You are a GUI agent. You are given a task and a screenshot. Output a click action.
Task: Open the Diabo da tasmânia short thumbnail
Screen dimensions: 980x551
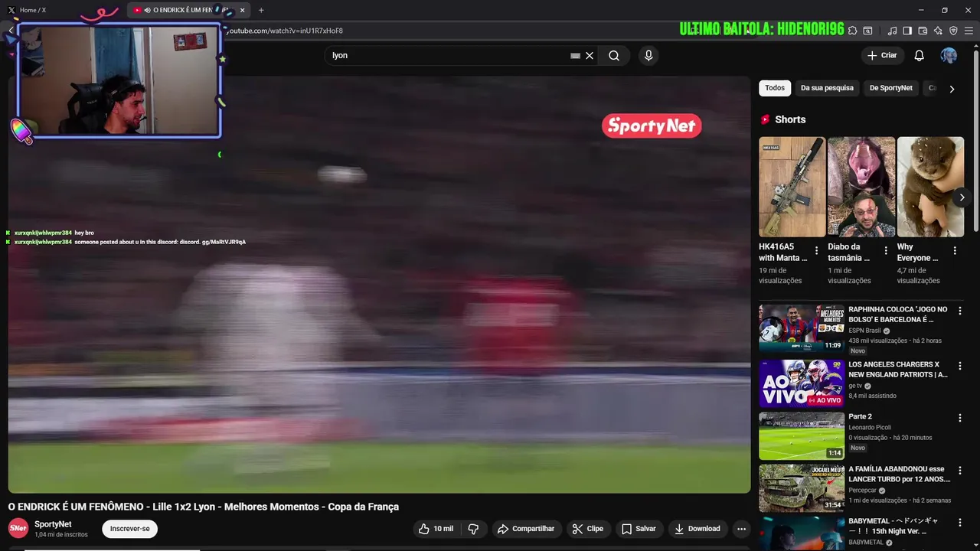click(x=861, y=187)
